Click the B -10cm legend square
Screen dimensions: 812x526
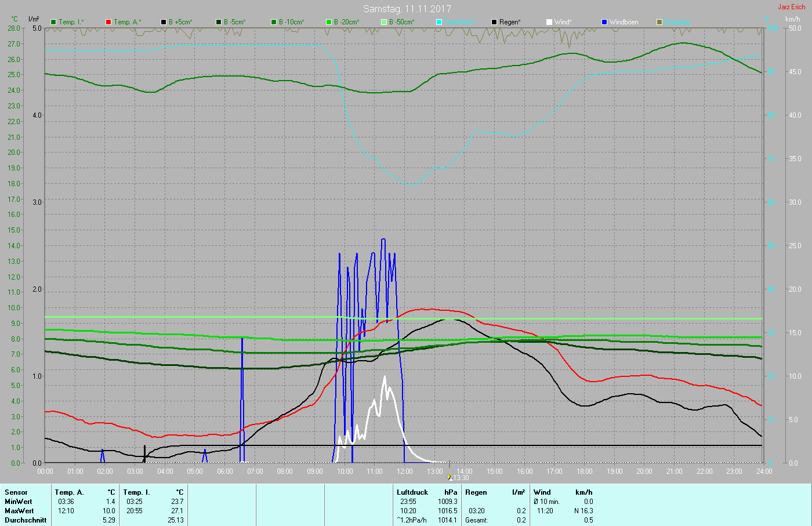coord(274,22)
